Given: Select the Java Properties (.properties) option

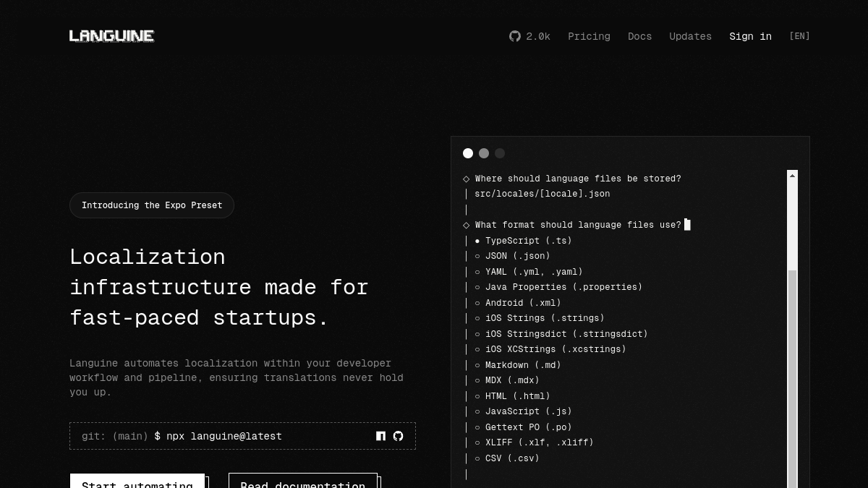Looking at the screenshot, I should coord(558,287).
